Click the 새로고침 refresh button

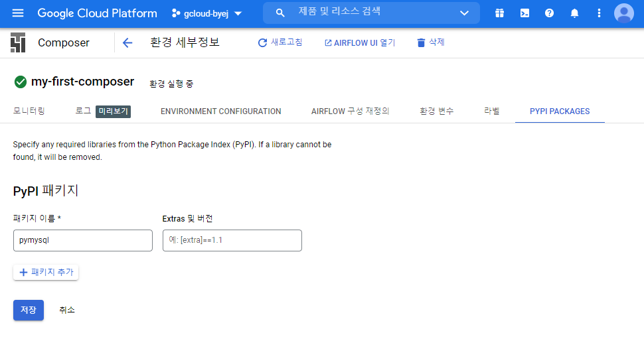pyautogui.click(x=280, y=42)
